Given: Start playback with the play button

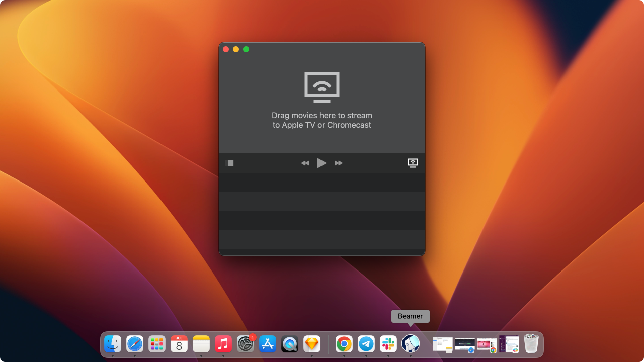Looking at the screenshot, I should pos(321,163).
